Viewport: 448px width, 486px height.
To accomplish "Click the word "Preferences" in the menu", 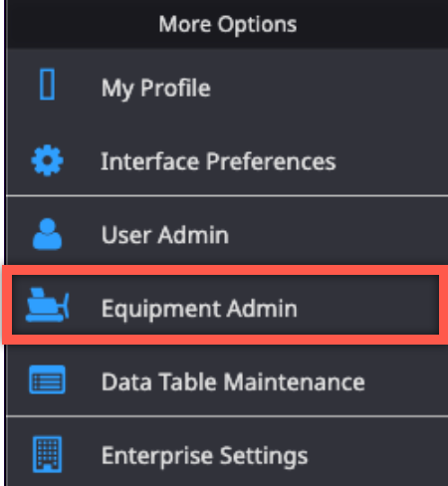I will tap(271, 161).
